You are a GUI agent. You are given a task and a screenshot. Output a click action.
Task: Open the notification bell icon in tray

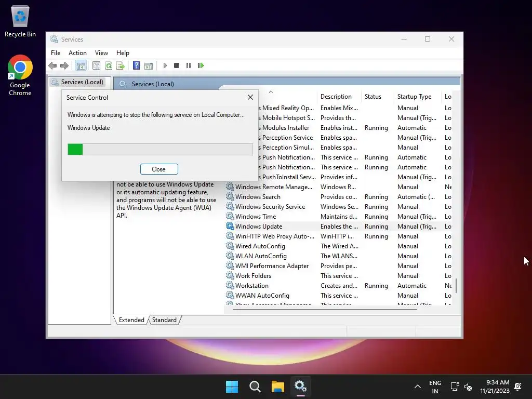coord(518,387)
